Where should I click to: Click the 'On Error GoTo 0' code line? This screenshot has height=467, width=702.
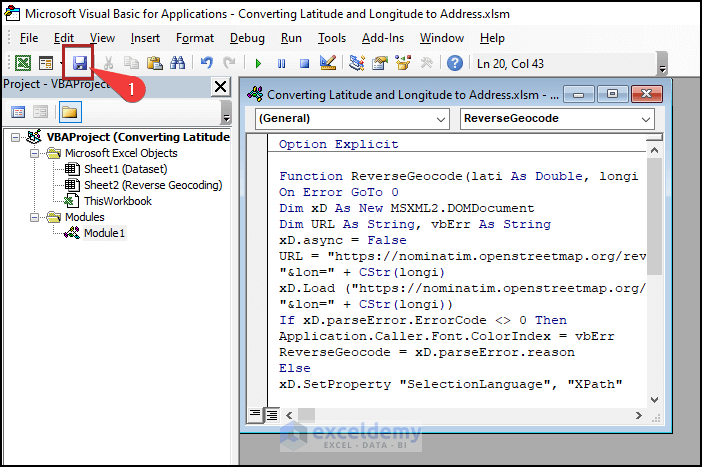(338, 193)
